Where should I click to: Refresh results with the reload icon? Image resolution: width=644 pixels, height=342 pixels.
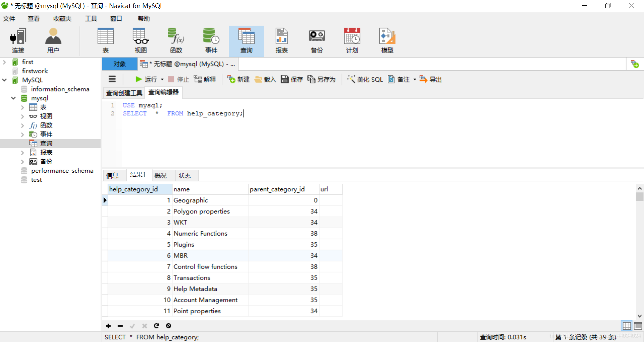[x=156, y=326]
